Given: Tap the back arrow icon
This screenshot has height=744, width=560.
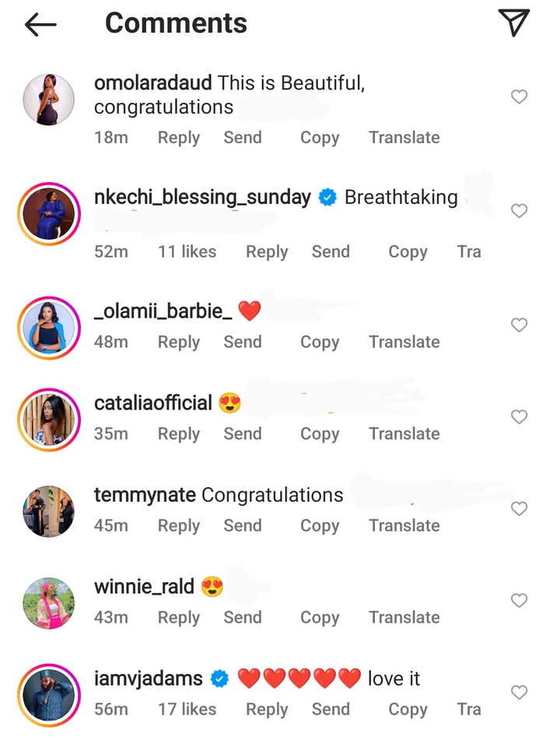Looking at the screenshot, I should [x=40, y=24].
